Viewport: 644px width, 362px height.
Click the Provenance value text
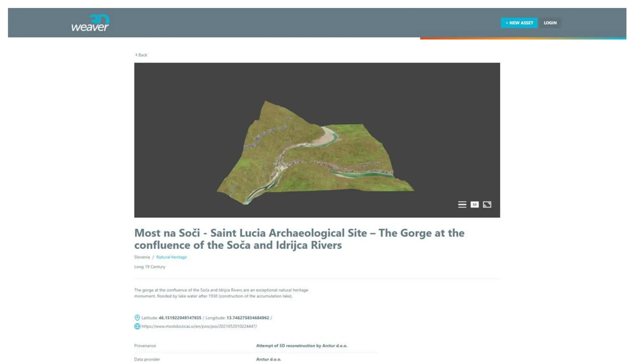pyautogui.click(x=302, y=346)
